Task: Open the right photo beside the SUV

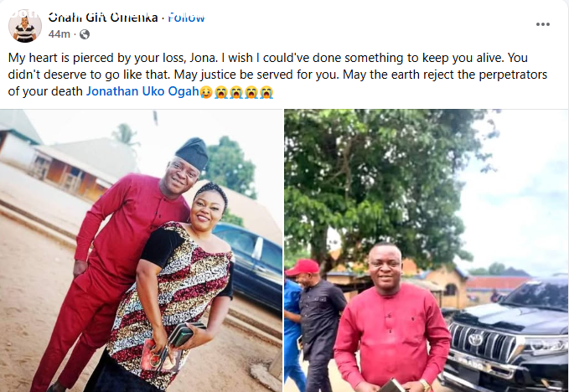Action: [426, 250]
